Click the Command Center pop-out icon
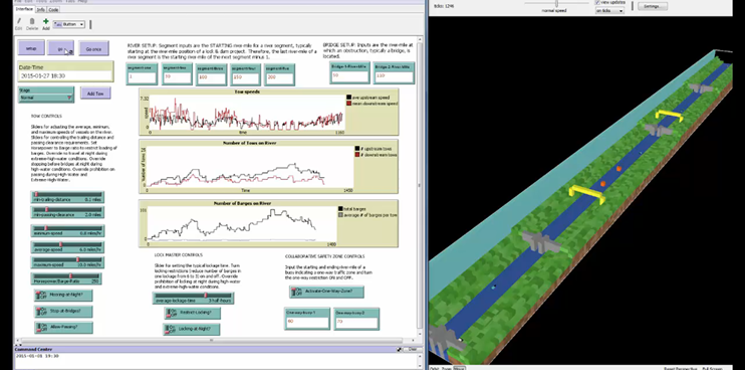Screen dimensions: 745x370 click(x=399, y=349)
